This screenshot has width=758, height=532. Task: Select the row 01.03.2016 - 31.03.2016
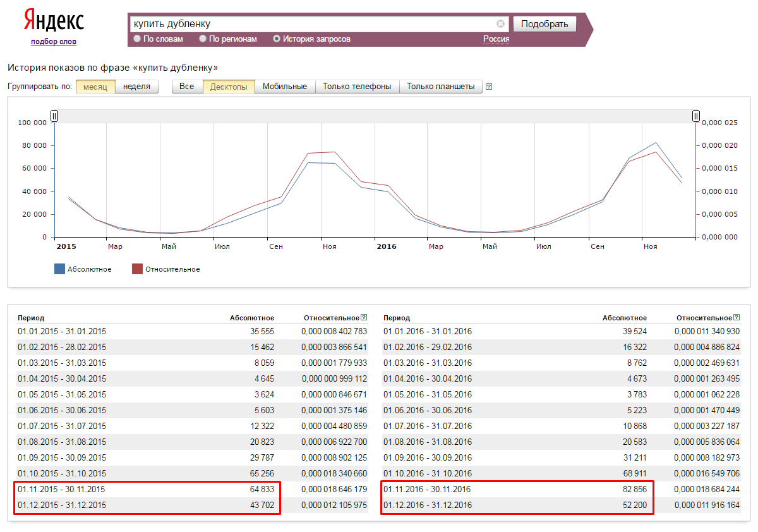coord(562,363)
